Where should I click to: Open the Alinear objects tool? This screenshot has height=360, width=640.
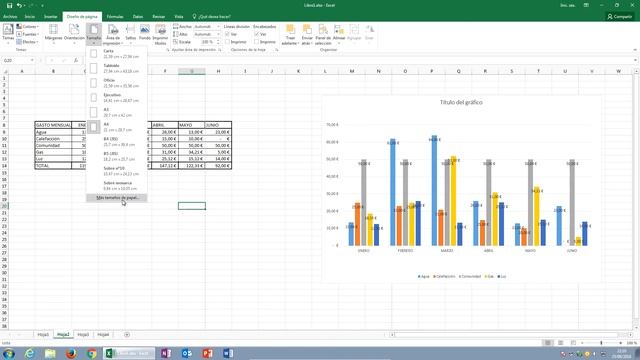tap(339, 34)
